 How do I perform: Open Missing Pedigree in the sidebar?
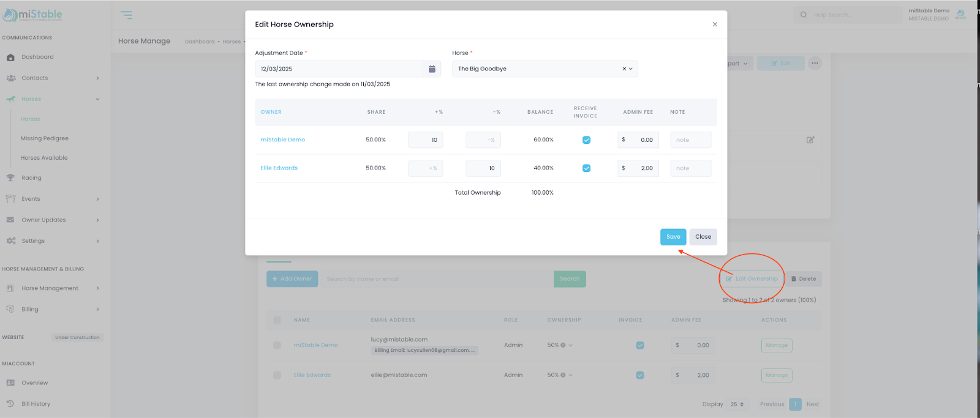coord(45,138)
